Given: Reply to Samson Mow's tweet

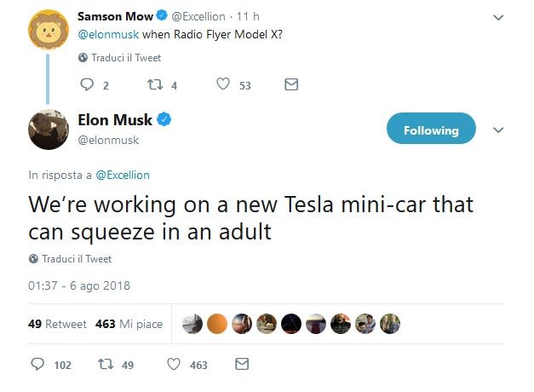Looking at the screenshot, I should click(x=85, y=84).
